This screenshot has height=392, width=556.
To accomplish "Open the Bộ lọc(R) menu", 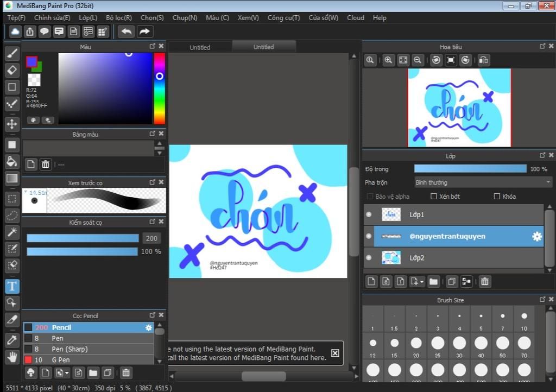I will click(119, 18).
